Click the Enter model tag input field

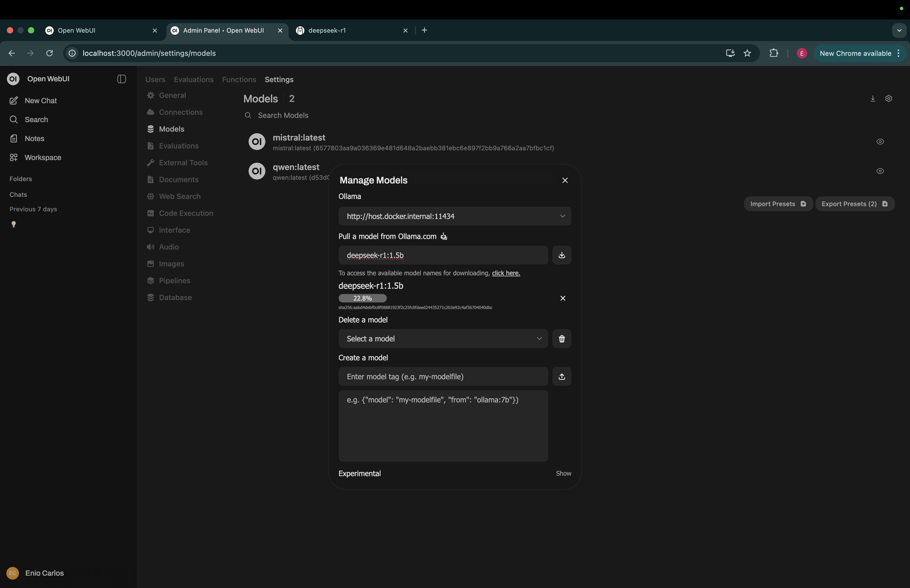[443, 376]
